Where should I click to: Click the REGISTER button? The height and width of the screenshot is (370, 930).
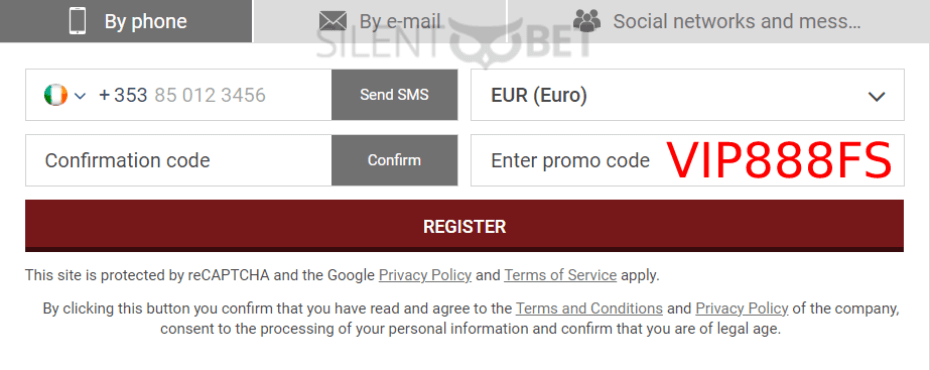464,226
